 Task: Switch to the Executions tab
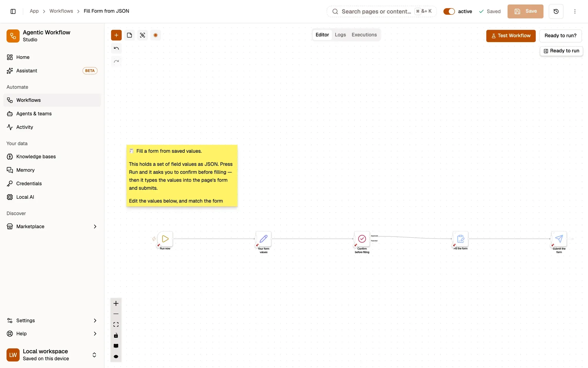(x=364, y=35)
